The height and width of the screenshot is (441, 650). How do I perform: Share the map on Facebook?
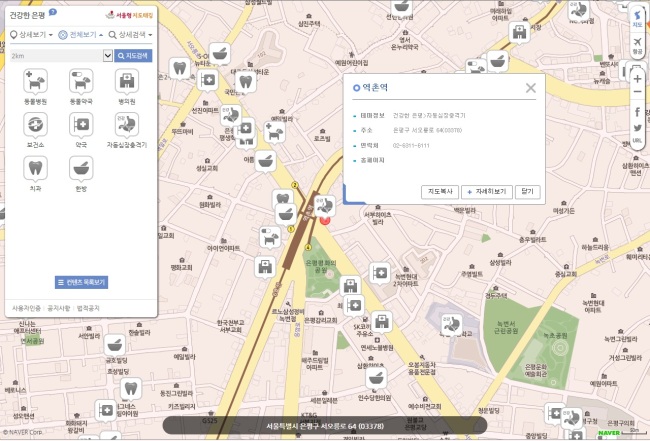(x=637, y=111)
